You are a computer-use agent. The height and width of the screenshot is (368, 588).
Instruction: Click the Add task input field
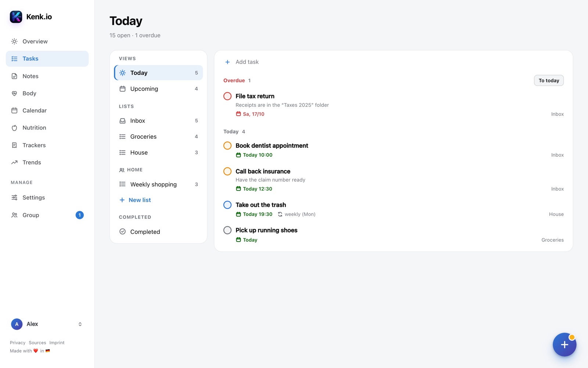[x=394, y=62]
